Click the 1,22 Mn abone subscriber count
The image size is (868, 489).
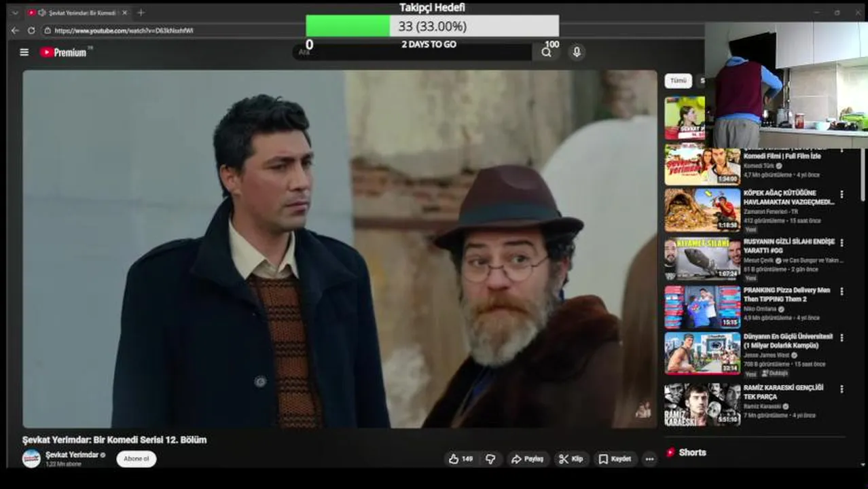coord(63,465)
